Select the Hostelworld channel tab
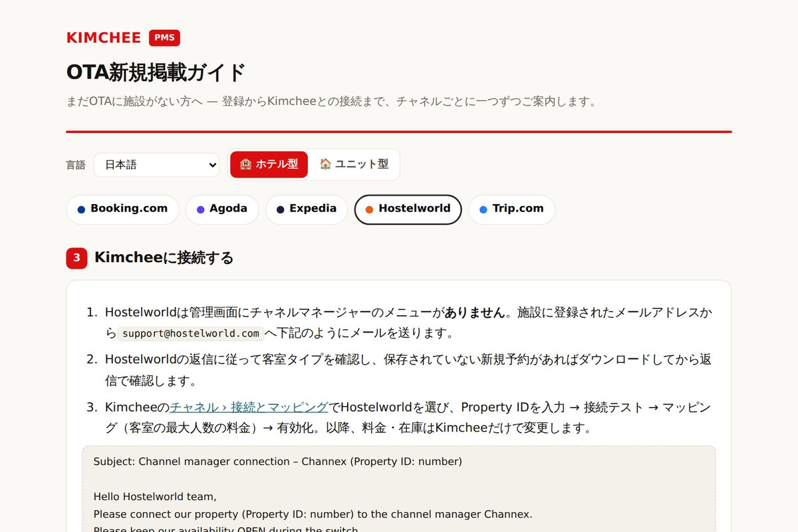This screenshot has height=532, width=798. point(408,209)
